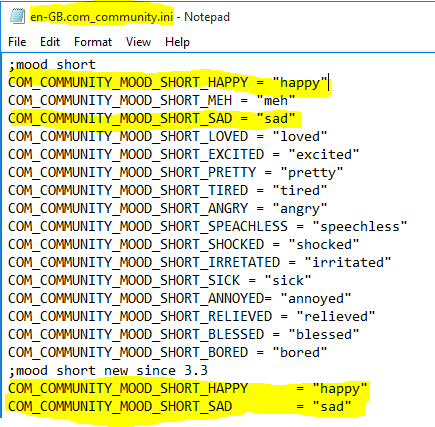The height and width of the screenshot is (427, 435).
Task: Click the MOOD_SHORT_SPEACHLESS line
Action: [208, 226]
